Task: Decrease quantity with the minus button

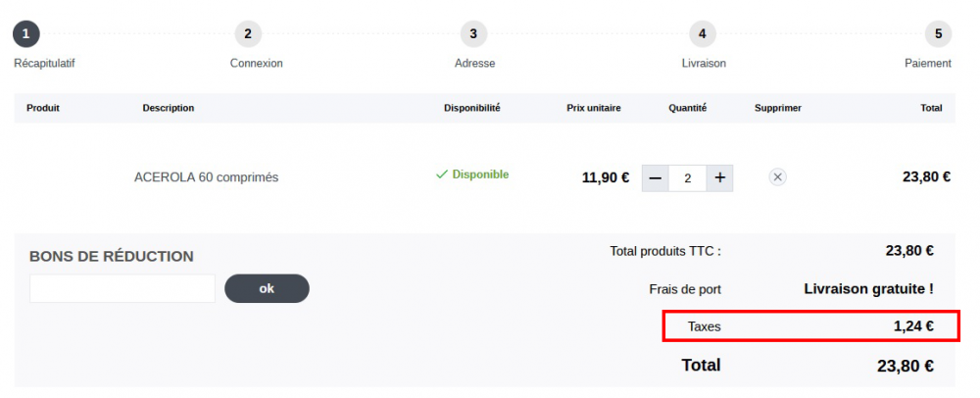Action: (656, 177)
